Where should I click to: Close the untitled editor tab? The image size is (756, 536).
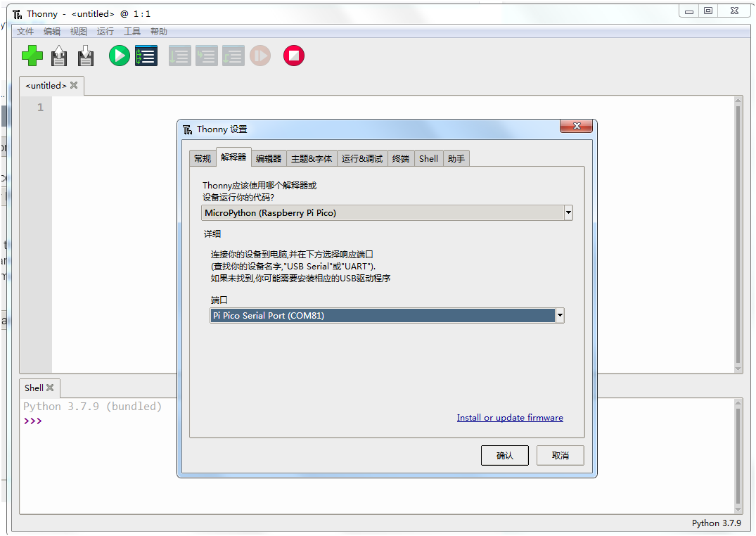tap(74, 85)
